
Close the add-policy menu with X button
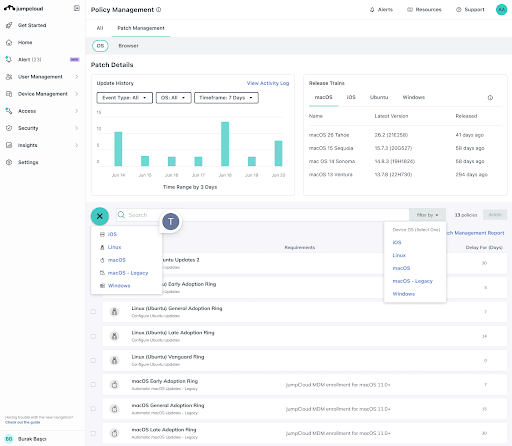[100, 216]
